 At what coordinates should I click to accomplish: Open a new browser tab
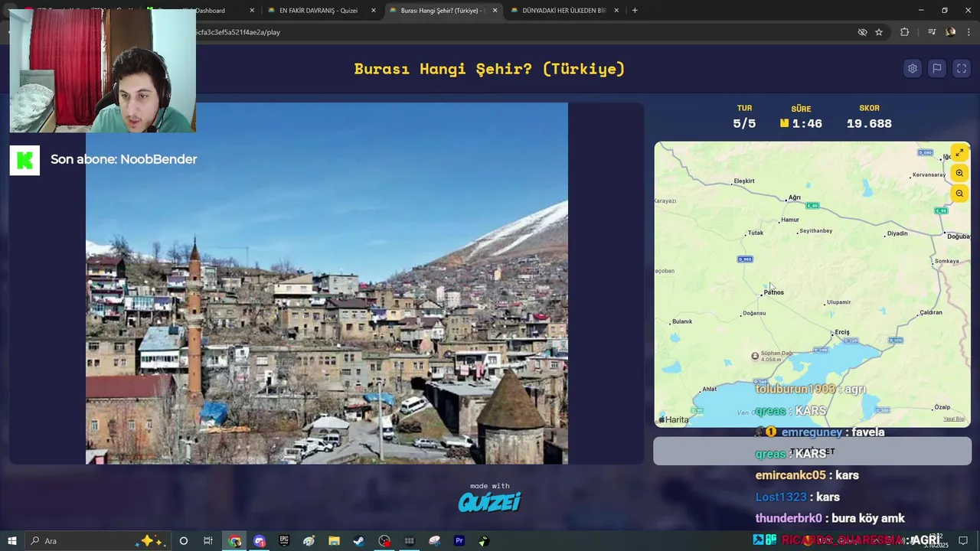pyautogui.click(x=635, y=11)
